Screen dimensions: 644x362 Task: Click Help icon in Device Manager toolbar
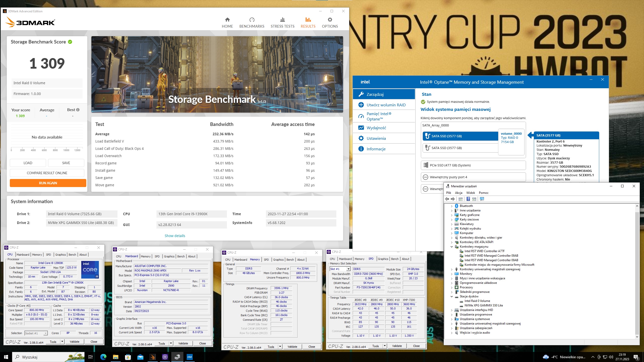[x=468, y=199]
